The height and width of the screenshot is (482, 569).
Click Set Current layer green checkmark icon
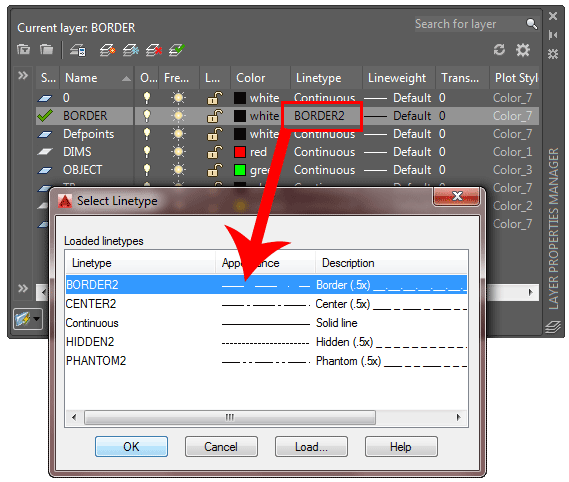177,50
